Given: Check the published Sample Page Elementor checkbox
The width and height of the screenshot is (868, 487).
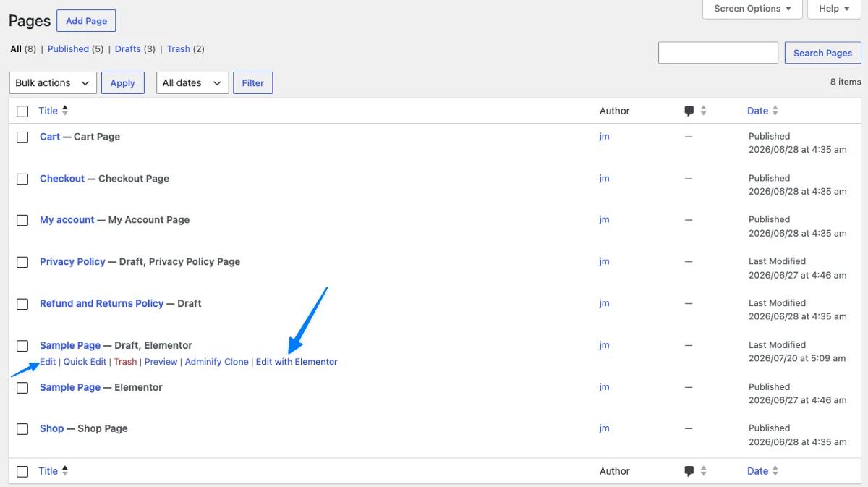Looking at the screenshot, I should tap(22, 388).
